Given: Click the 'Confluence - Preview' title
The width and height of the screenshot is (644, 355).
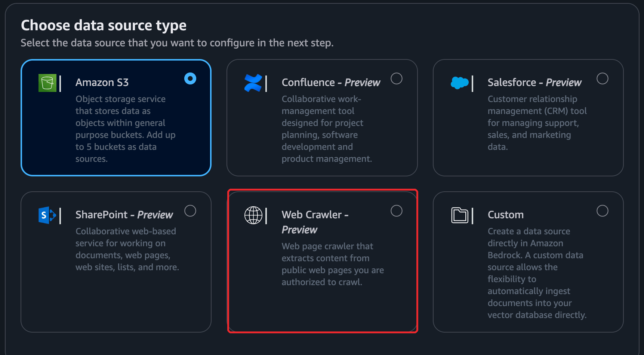Looking at the screenshot, I should [331, 82].
